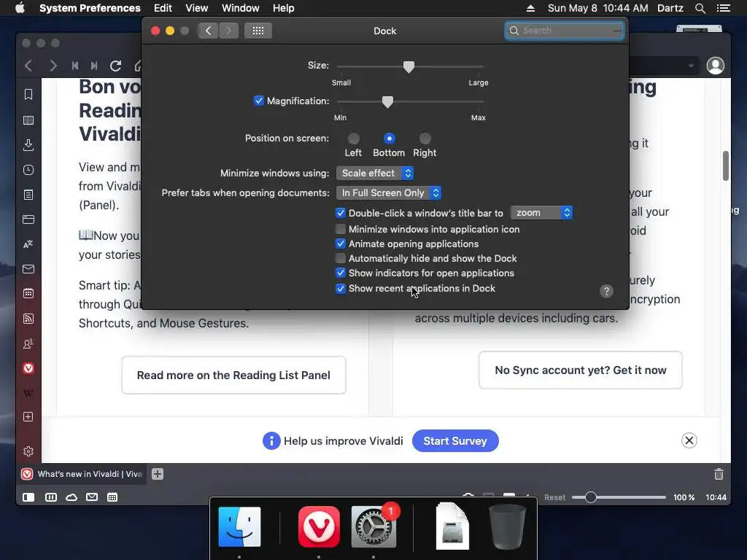Image resolution: width=747 pixels, height=560 pixels.
Task: Select Right dock position
Action: (x=425, y=139)
